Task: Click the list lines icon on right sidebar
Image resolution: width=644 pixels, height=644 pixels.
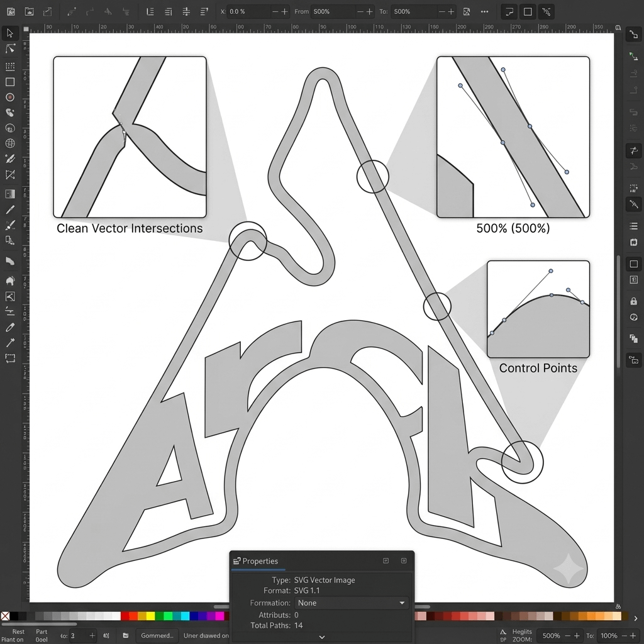Action: 634,226
